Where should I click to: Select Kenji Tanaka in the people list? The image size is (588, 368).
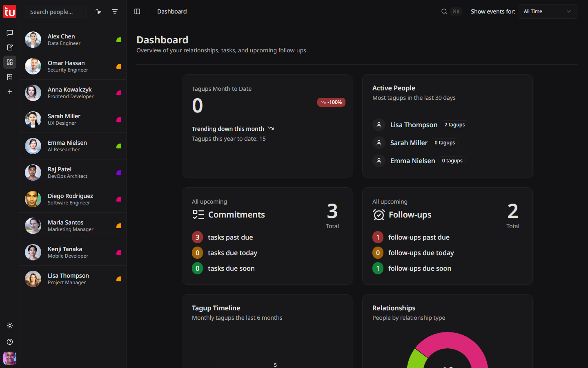pyautogui.click(x=73, y=252)
